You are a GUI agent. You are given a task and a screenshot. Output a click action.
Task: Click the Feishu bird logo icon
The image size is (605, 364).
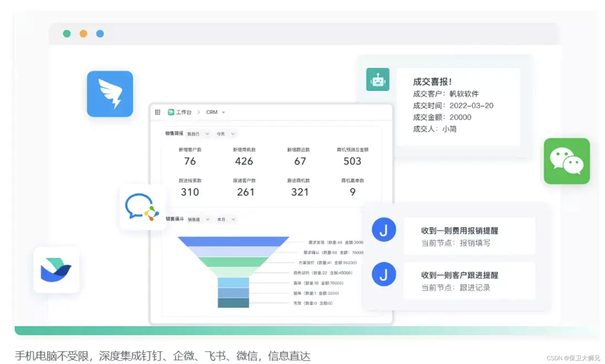click(x=56, y=270)
